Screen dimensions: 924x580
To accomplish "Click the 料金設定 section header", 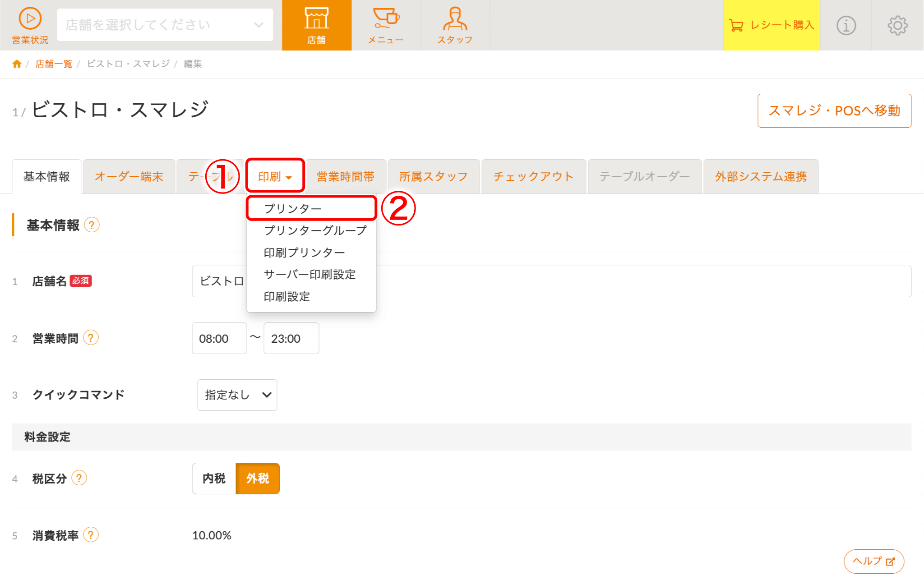I will coord(462,437).
